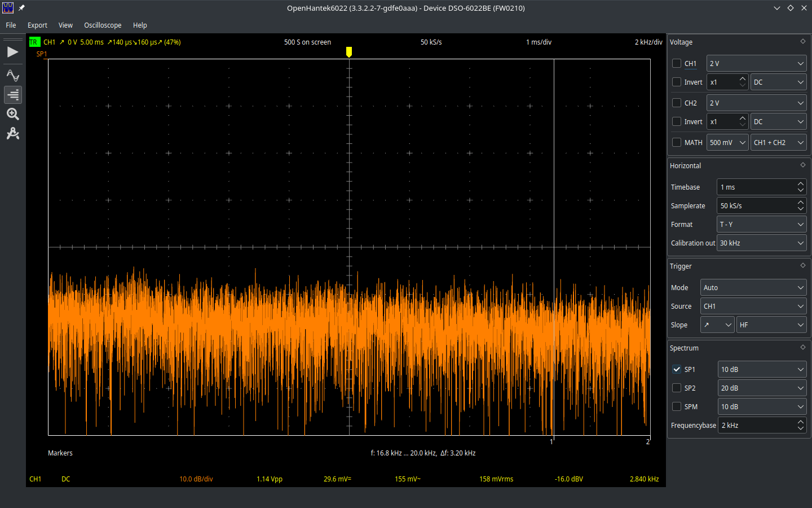
Task: Uncheck the SP1 spectrum checkbox
Action: tap(677, 369)
